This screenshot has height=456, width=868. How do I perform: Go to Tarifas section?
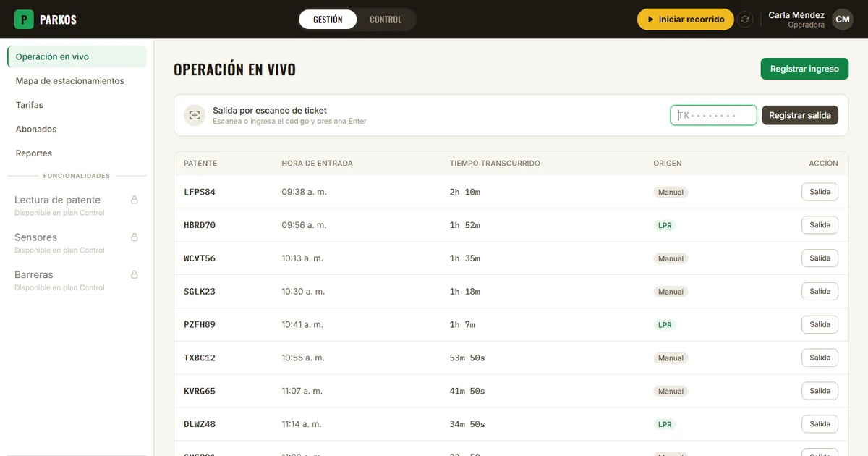pos(77,105)
